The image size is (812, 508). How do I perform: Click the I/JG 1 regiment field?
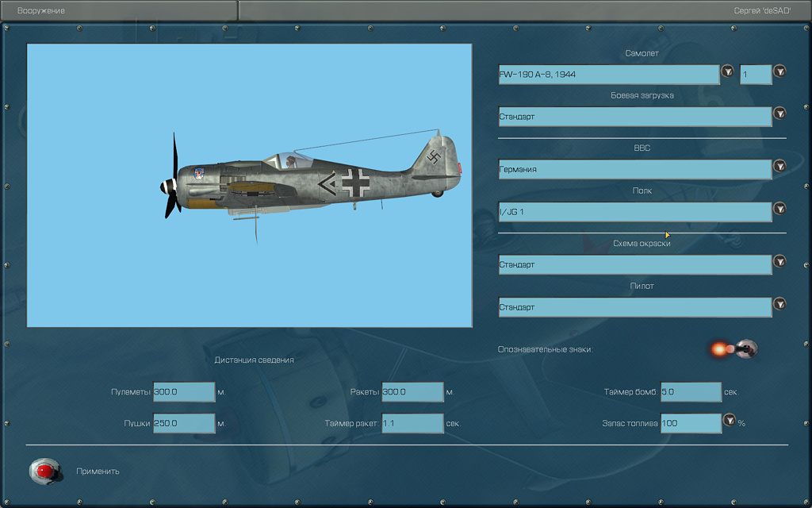pyautogui.click(x=634, y=212)
